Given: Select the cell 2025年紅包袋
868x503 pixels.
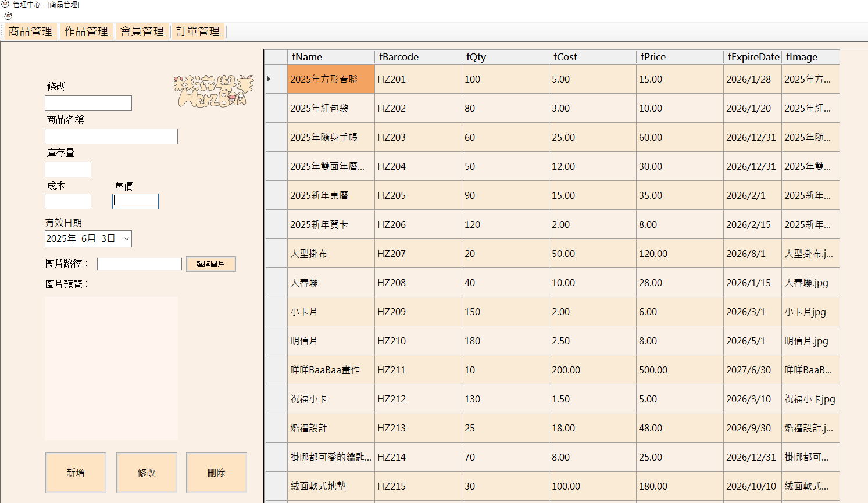Looking at the screenshot, I should click(331, 108).
